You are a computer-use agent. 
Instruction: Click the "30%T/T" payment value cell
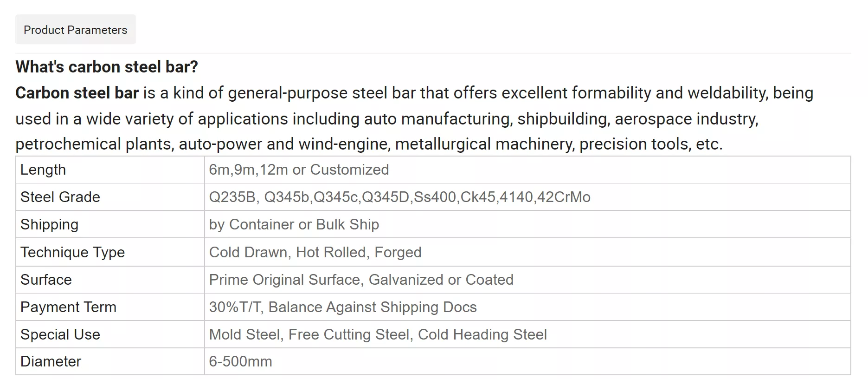(527, 307)
